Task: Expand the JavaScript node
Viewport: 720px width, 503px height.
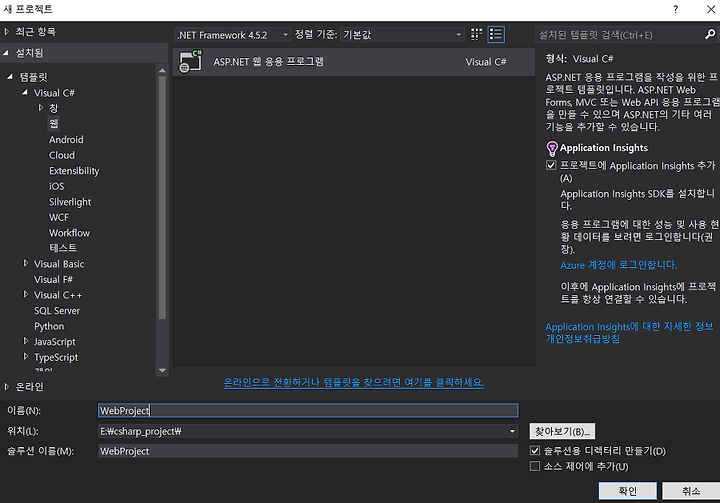Action: 26,341
